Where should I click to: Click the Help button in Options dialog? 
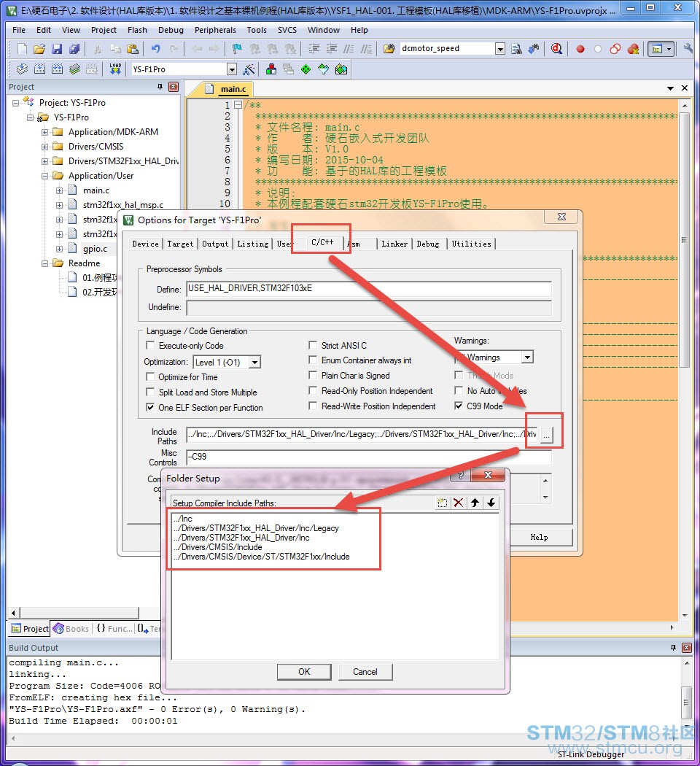[540, 537]
